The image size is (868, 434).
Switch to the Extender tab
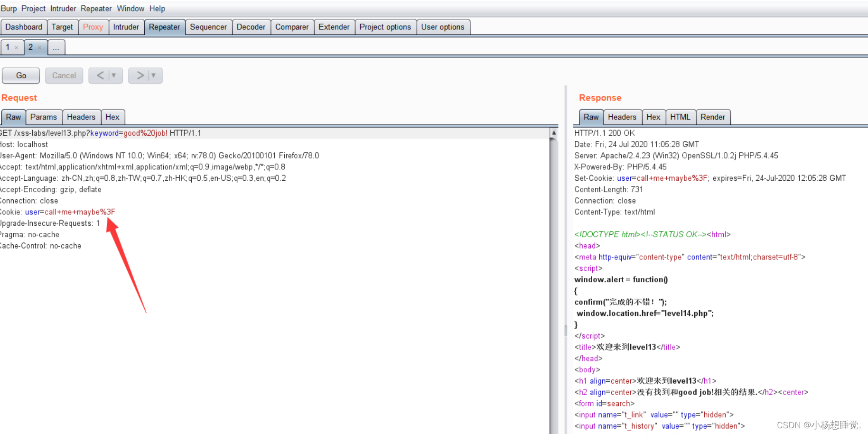[x=334, y=27]
